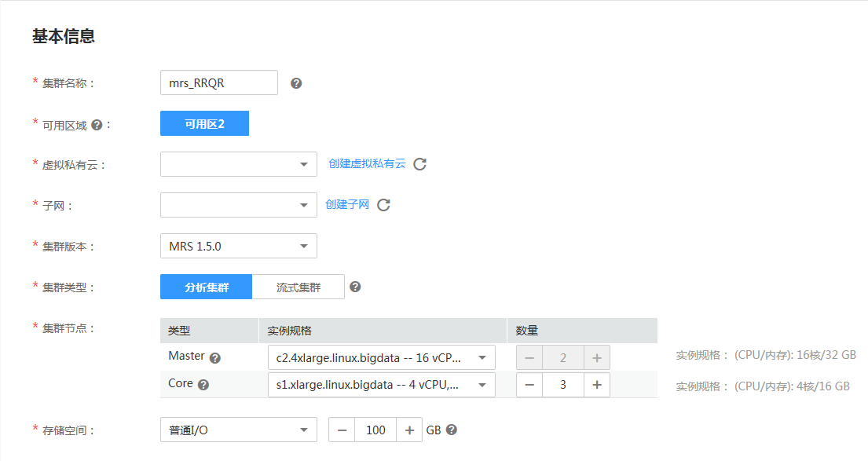Click the Core row type label

pos(181,383)
